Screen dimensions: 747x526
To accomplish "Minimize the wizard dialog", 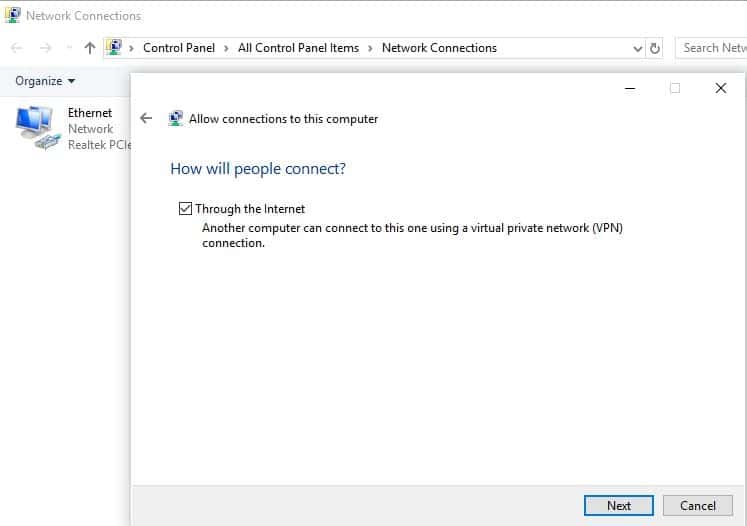I will point(630,88).
